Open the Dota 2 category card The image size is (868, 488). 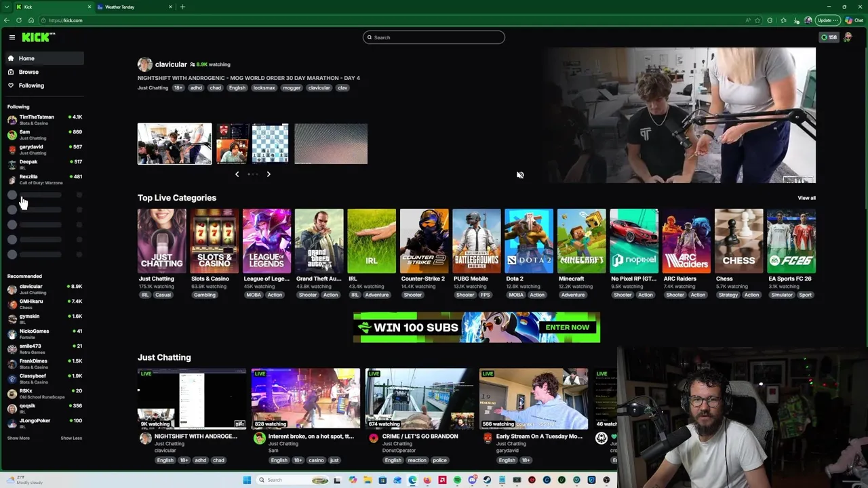[529, 241]
